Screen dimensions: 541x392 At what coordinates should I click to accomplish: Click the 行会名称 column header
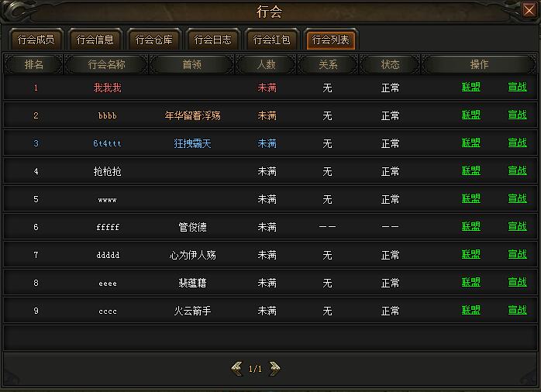click(107, 64)
